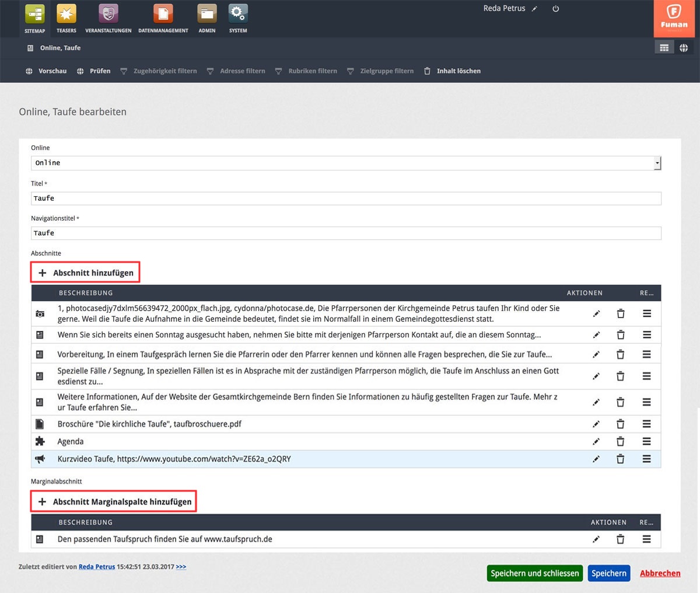The height and width of the screenshot is (593, 700).
Task: Click Abschnitt hinzufügen button
Action: pyautogui.click(x=86, y=273)
